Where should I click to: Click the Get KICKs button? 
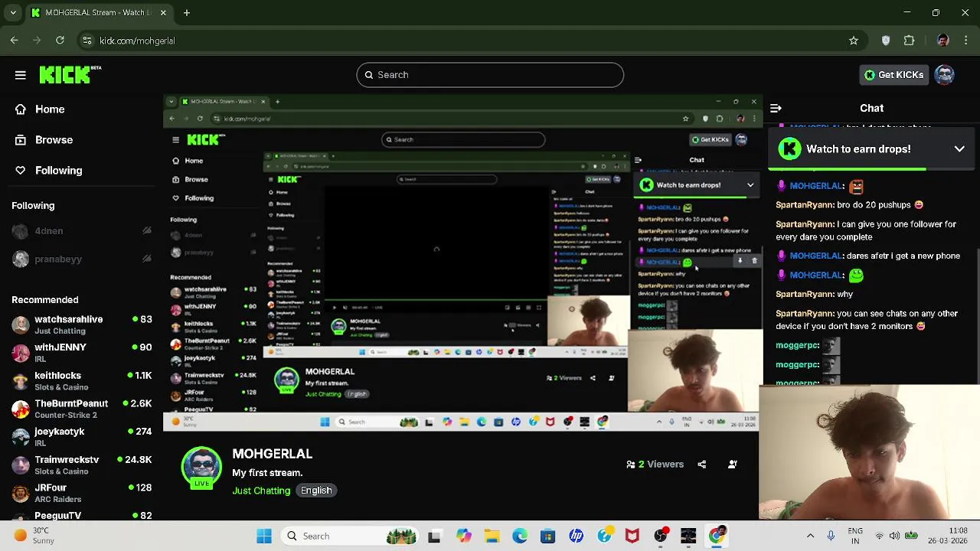pos(893,75)
